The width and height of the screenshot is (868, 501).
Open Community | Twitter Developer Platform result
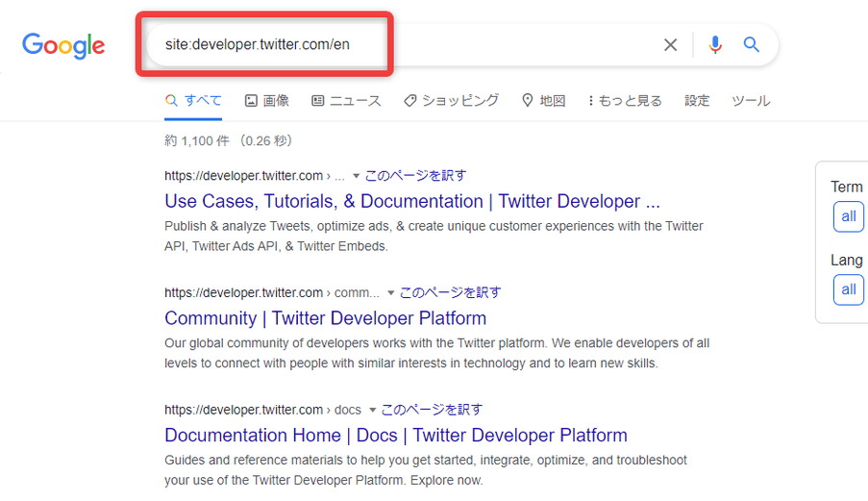(x=326, y=318)
